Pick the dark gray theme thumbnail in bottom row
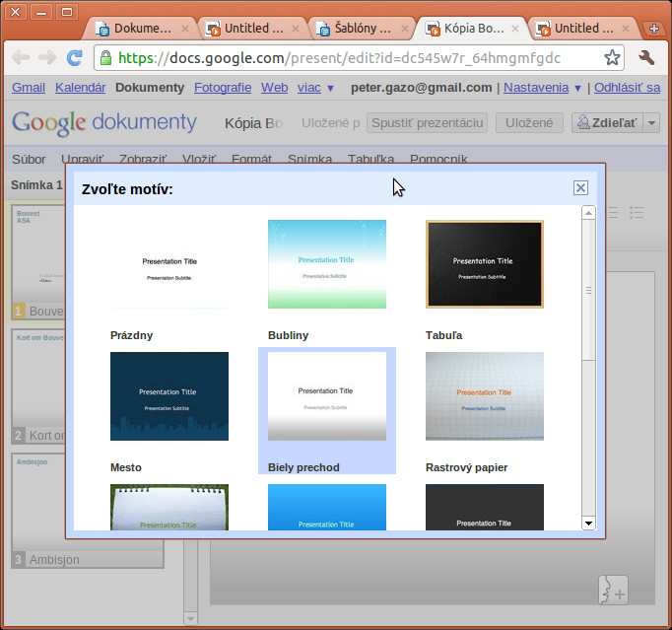 [485, 508]
